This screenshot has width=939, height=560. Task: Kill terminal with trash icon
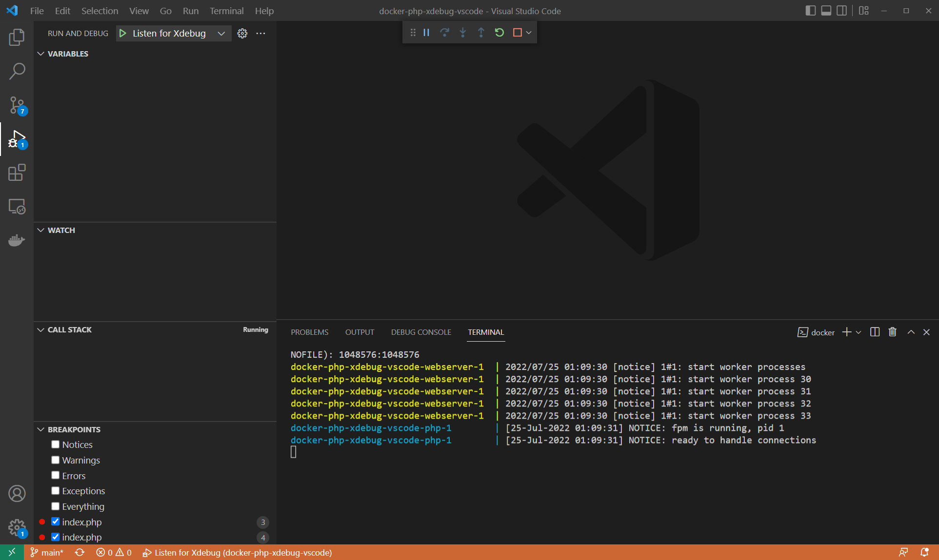coord(892,332)
